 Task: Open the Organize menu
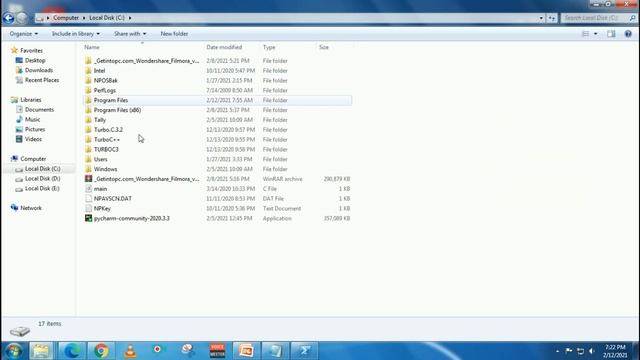pos(24,34)
